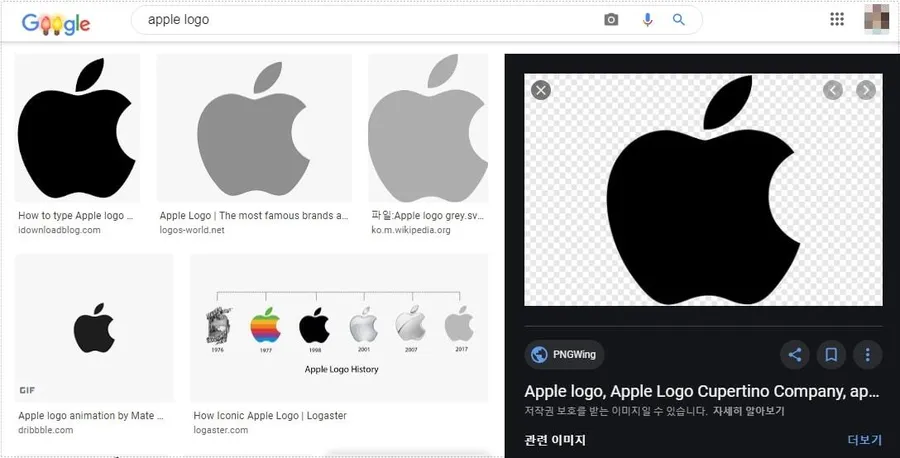Click '자세히 알아보기' learn more link

[x=748, y=411]
